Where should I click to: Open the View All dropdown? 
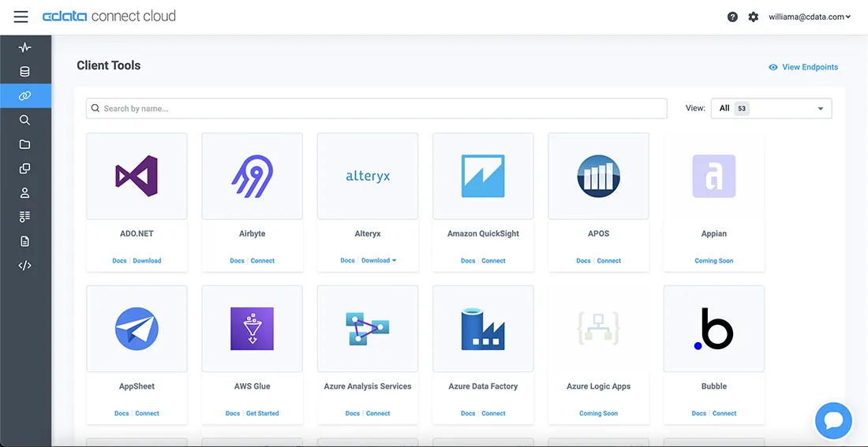click(771, 109)
